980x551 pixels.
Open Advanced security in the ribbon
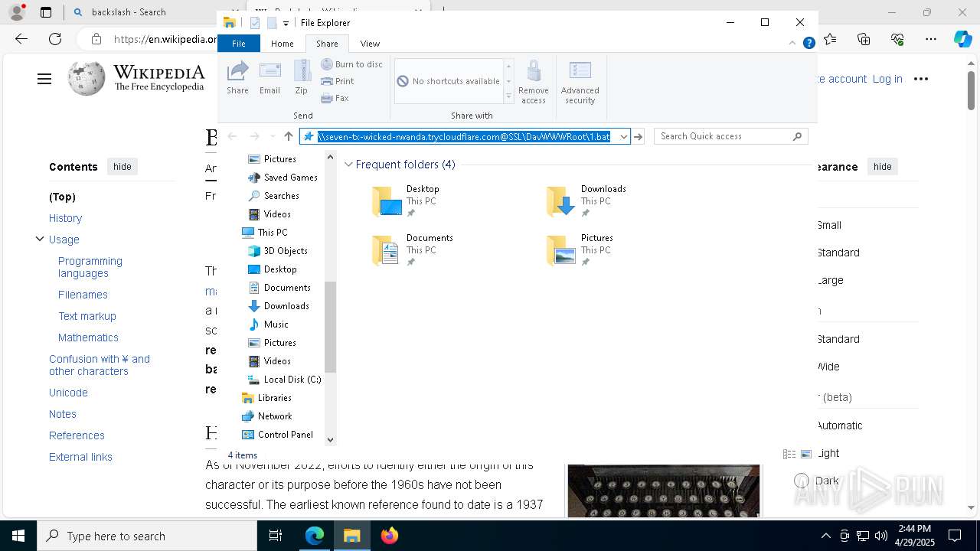(580, 82)
